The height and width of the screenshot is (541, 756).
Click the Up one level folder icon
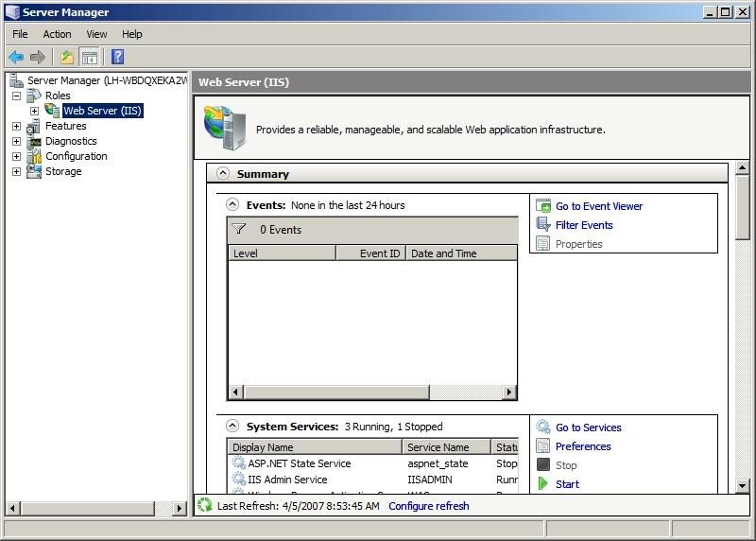tap(67, 57)
